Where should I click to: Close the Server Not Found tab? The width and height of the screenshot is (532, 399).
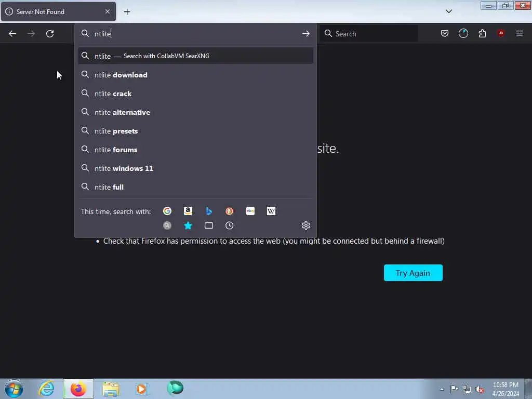pyautogui.click(x=108, y=11)
